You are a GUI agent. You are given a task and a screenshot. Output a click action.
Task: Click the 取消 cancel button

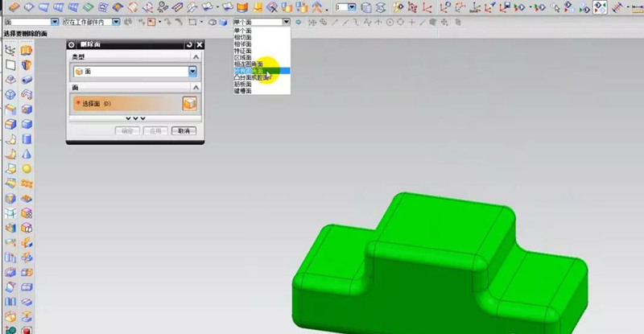184,130
